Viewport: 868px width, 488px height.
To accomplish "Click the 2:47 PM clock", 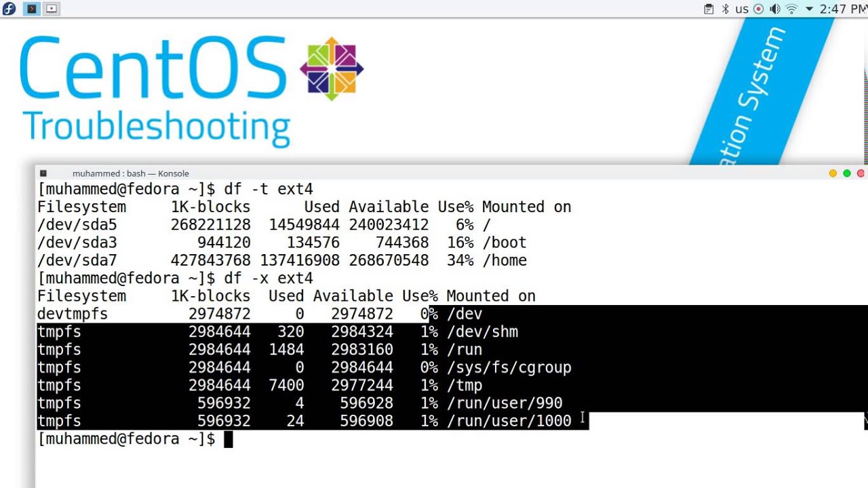I will pos(843,9).
